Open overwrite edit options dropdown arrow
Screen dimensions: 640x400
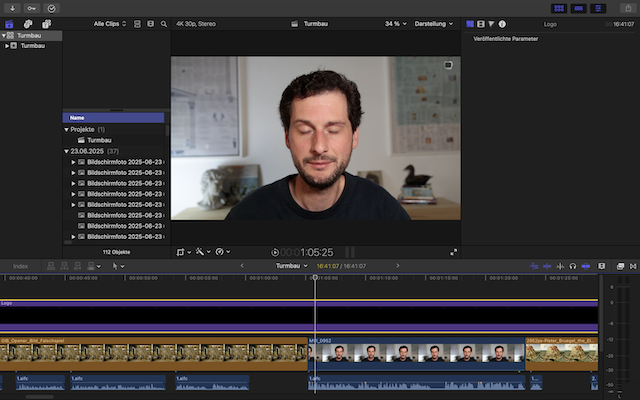tap(99, 267)
